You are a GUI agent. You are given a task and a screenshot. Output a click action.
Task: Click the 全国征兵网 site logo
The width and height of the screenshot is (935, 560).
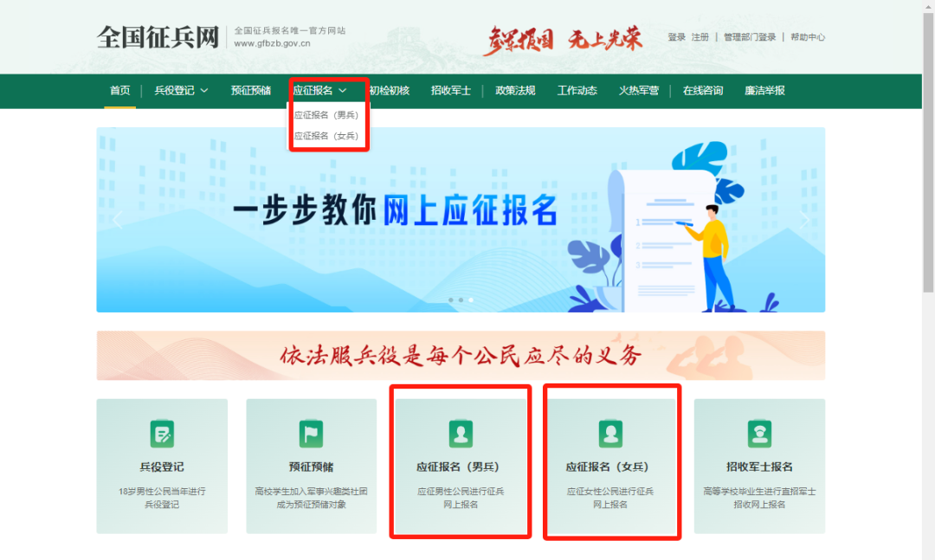point(156,35)
